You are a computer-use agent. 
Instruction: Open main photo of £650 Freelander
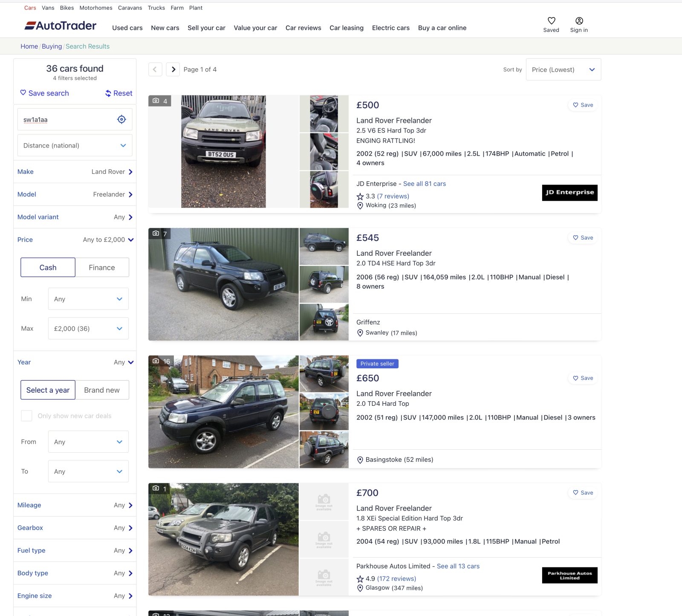(x=223, y=412)
